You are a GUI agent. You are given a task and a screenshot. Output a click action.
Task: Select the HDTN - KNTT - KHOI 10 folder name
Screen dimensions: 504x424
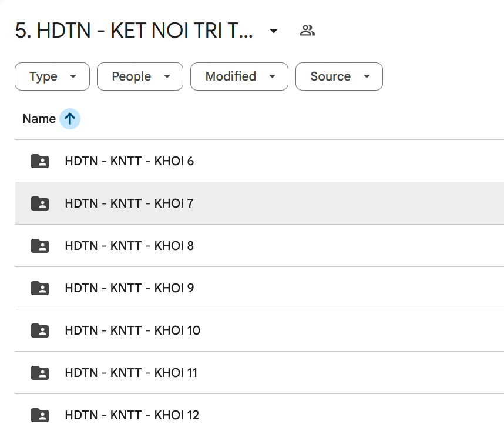[x=133, y=330]
